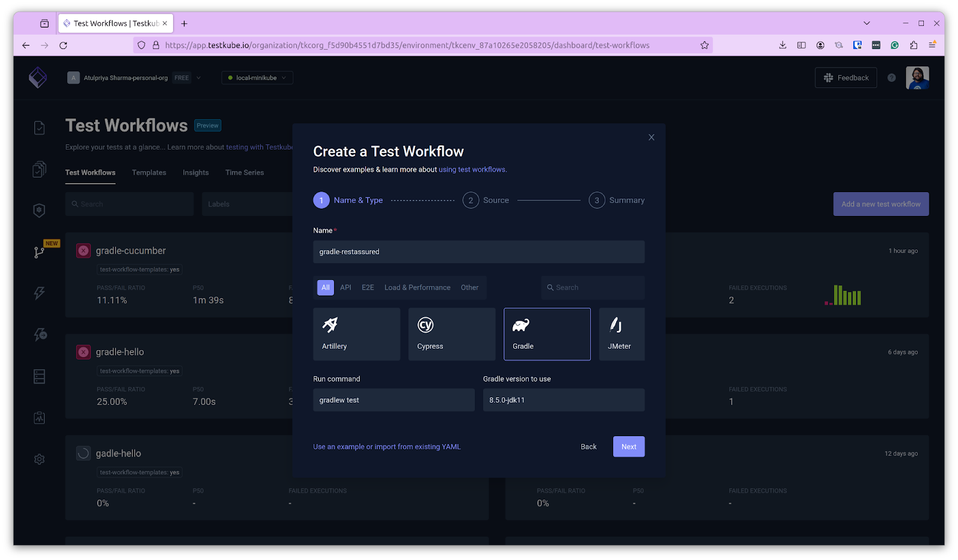Click the Preview badge beside Test Workflows
The width and height of the screenshot is (958, 560).
click(208, 126)
